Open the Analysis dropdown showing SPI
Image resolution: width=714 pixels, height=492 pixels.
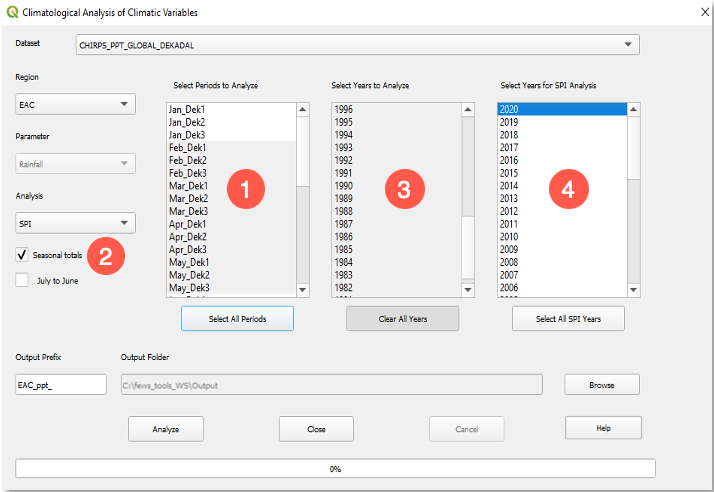[x=76, y=223]
